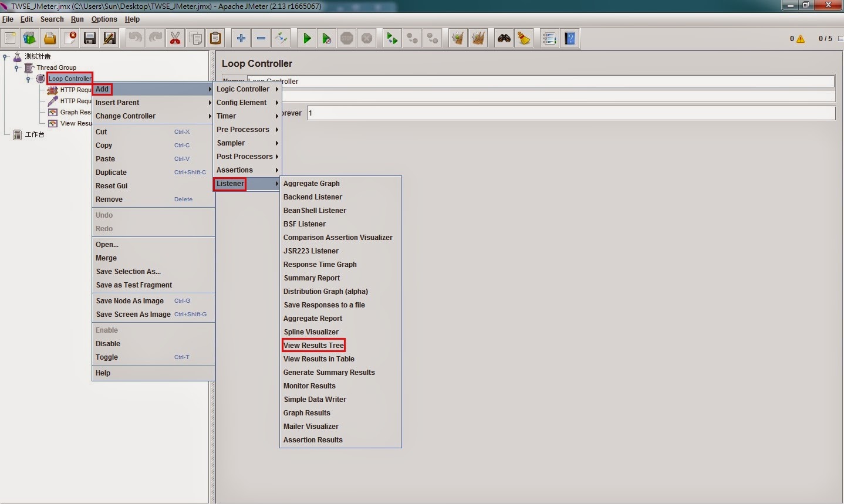Expand the Logic Controller submenu

[247, 89]
